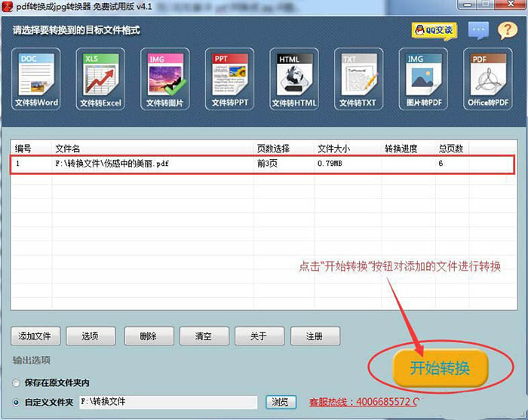The width and height of the screenshot is (528, 420).
Task: Click the 总页数 column header
Action: point(451,149)
